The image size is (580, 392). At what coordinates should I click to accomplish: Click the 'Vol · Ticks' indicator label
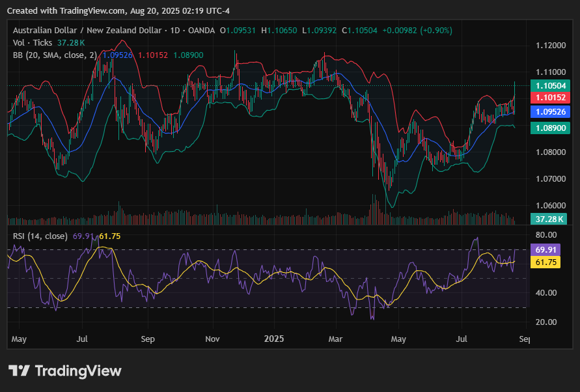click(33, 42)
